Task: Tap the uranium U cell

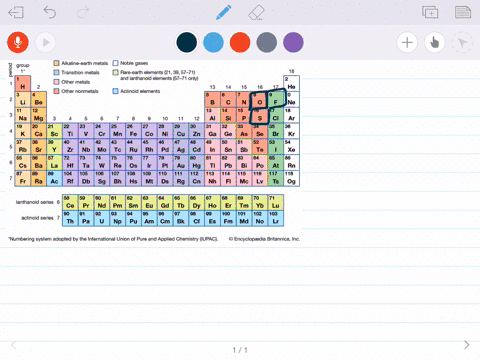Action: click(x=102, y=218)
